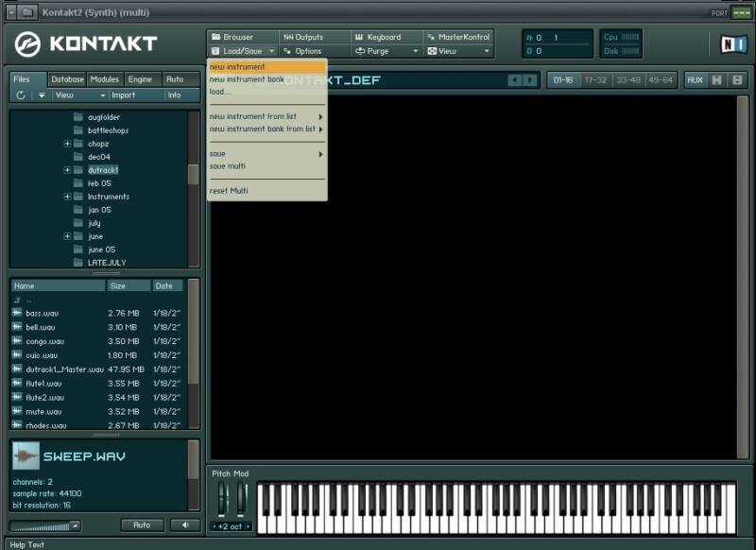Click the Mod wheel
The height and width of the screenshot is (550, 756).
coord(241,498)
